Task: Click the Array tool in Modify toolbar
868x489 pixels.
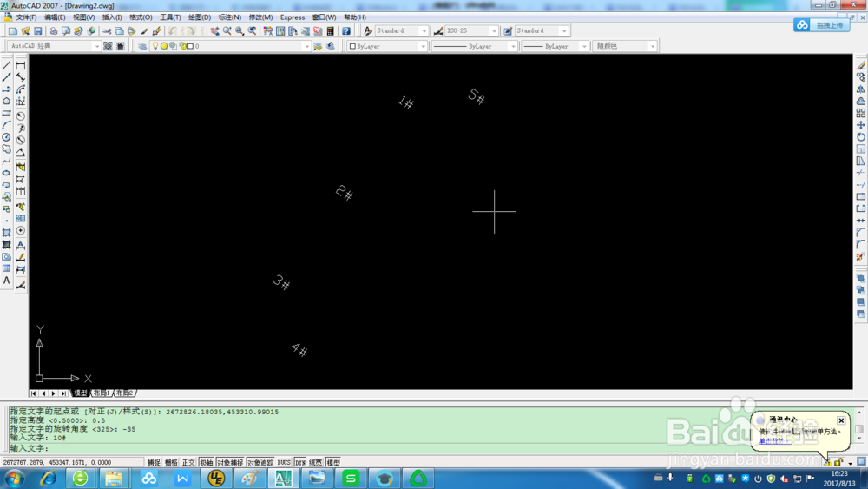Action: pos(861,113)
